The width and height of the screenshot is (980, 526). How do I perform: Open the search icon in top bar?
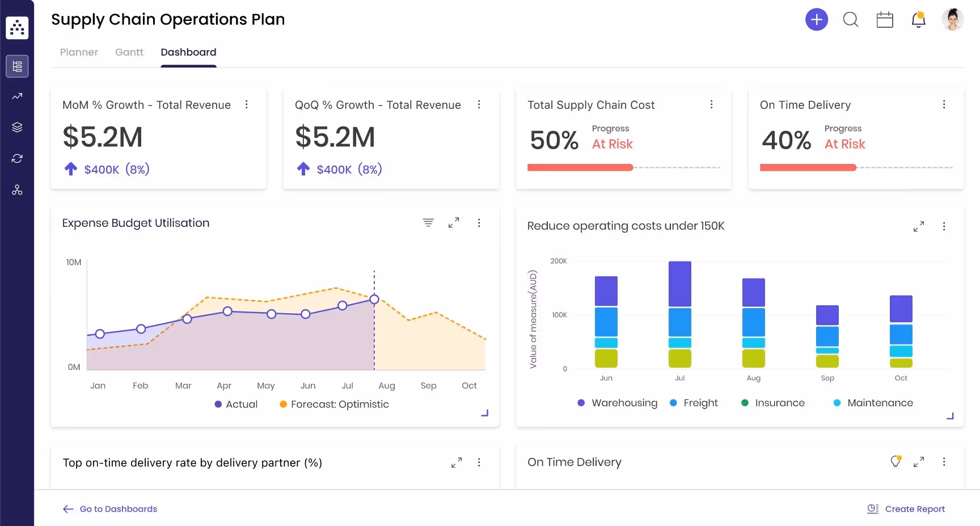click(x=851, y=19)
